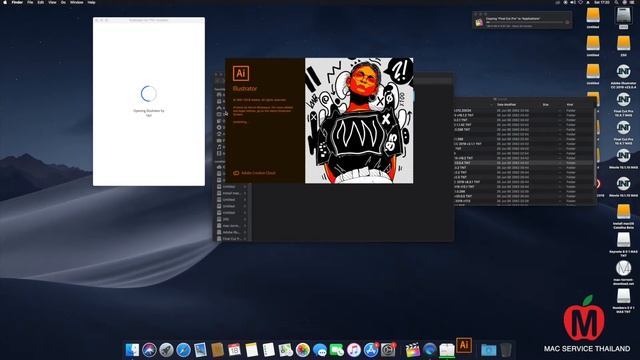Select 'mac-torre...' in Finder sidebar
640x360 pixels.
point(231,226)
